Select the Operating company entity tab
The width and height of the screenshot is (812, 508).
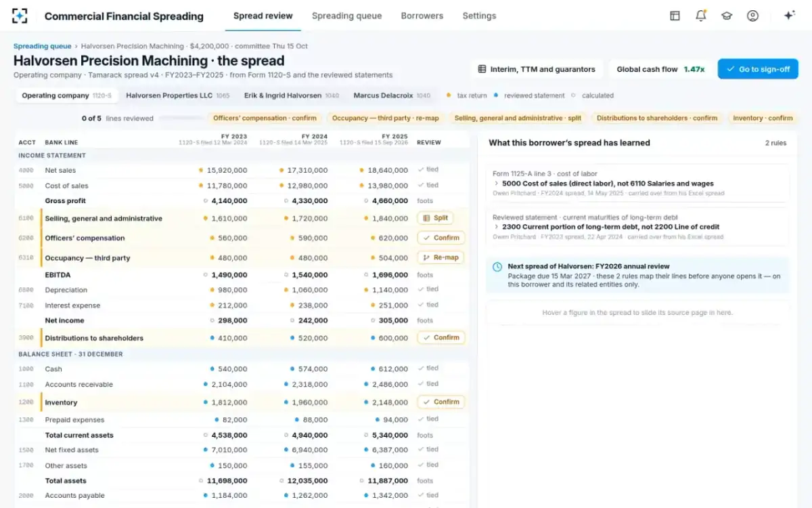pyautogui.click(x=67, y=96)
